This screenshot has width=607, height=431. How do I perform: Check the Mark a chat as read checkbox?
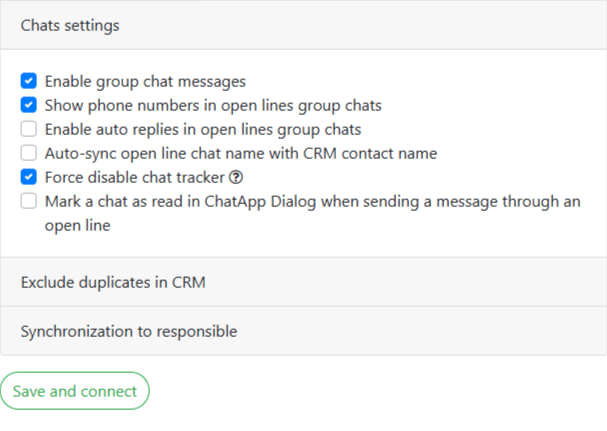(x=29, y=202)
